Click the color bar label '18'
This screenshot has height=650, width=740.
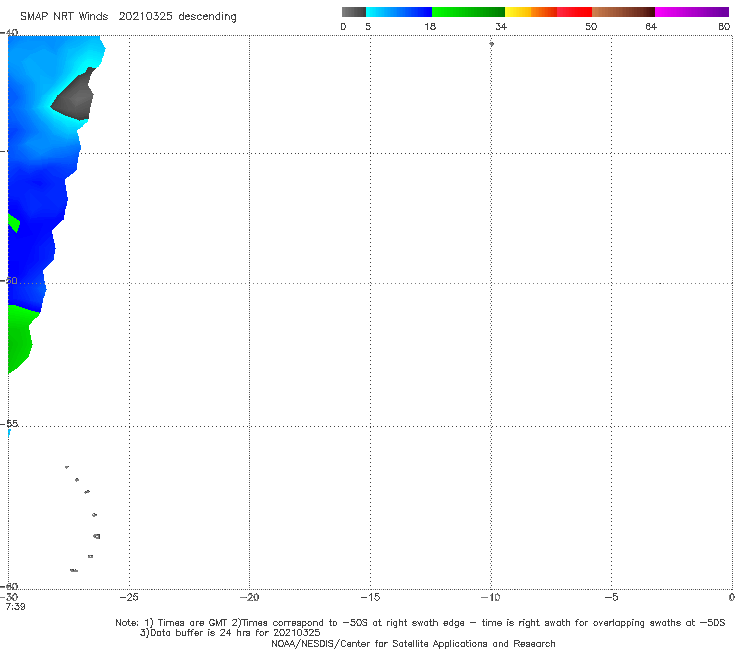coord(430,26)
